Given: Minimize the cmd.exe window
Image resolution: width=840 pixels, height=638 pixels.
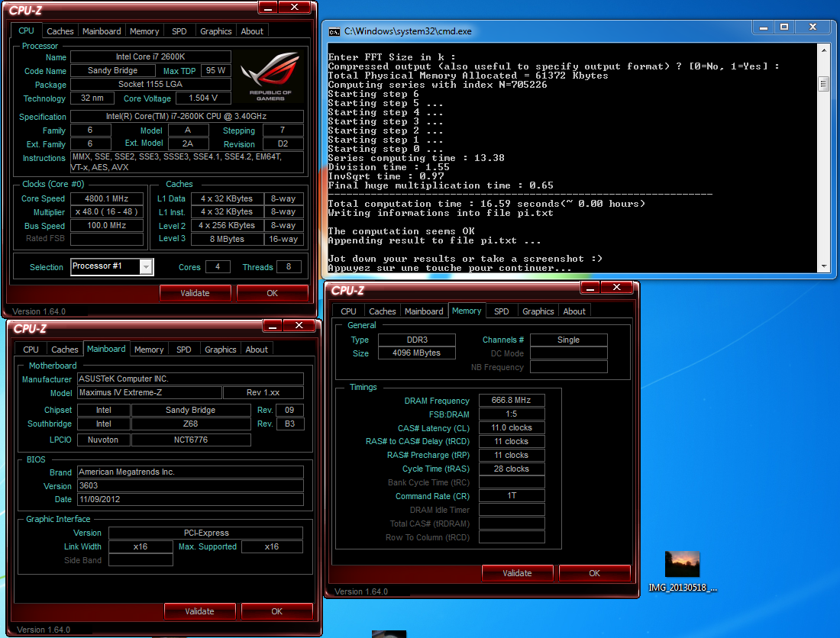Looking at the screenshot, I should pyautogui.click(x=764, y=27).
